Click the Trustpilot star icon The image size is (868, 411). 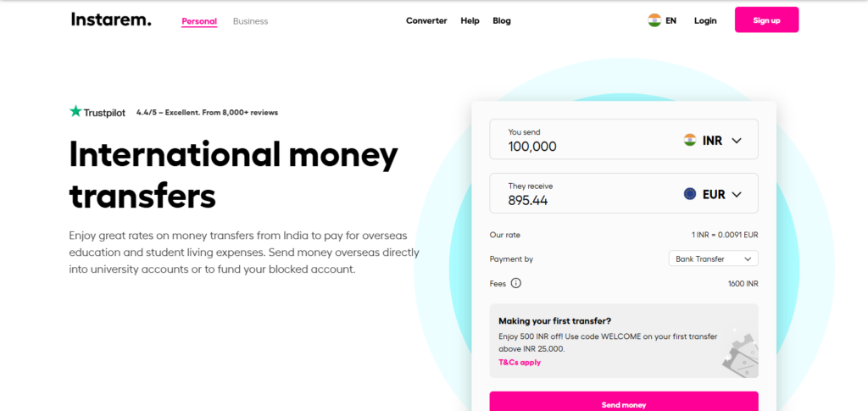point(75,112)
